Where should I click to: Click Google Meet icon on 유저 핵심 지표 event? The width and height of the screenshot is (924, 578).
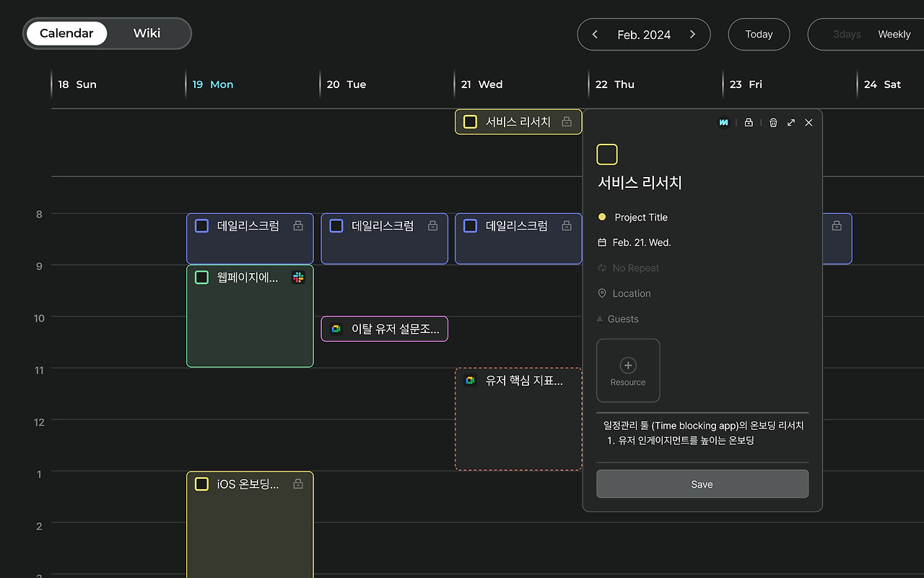[x=470, y=380]
